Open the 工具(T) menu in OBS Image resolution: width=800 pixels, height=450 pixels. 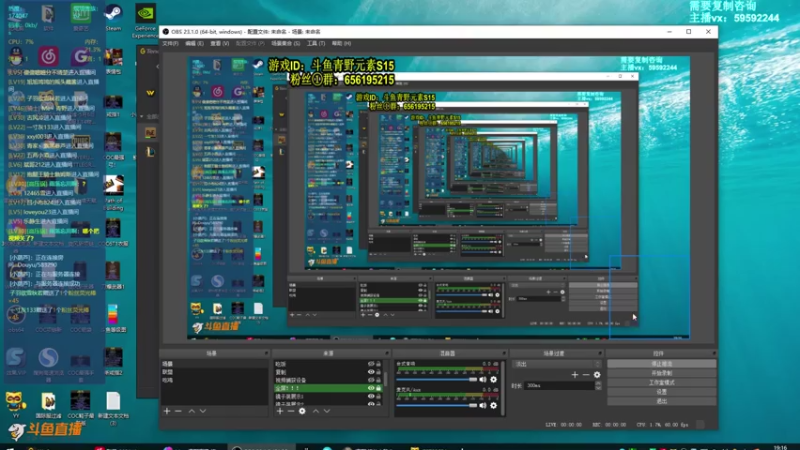(x=316, y=44)
